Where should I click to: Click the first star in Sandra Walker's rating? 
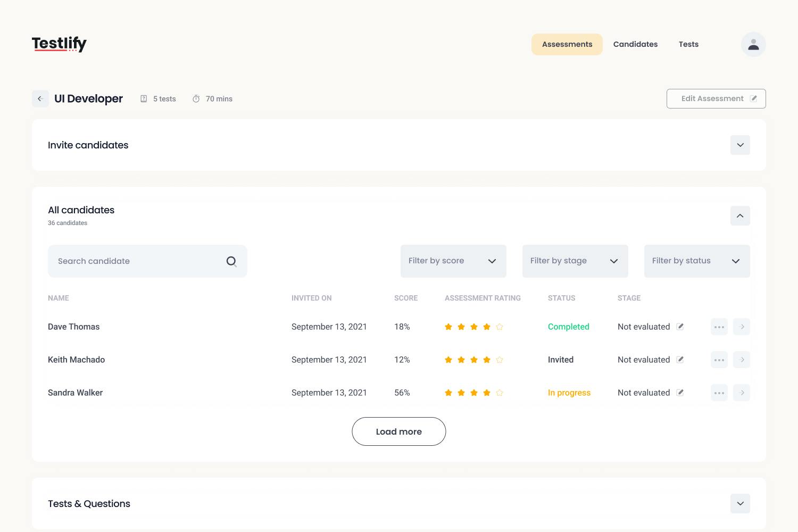(448, 393)
